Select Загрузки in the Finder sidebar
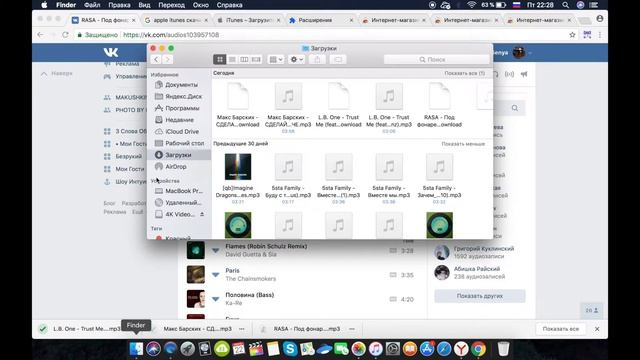Screen dimensions: 640x360 tap(179, 155)
